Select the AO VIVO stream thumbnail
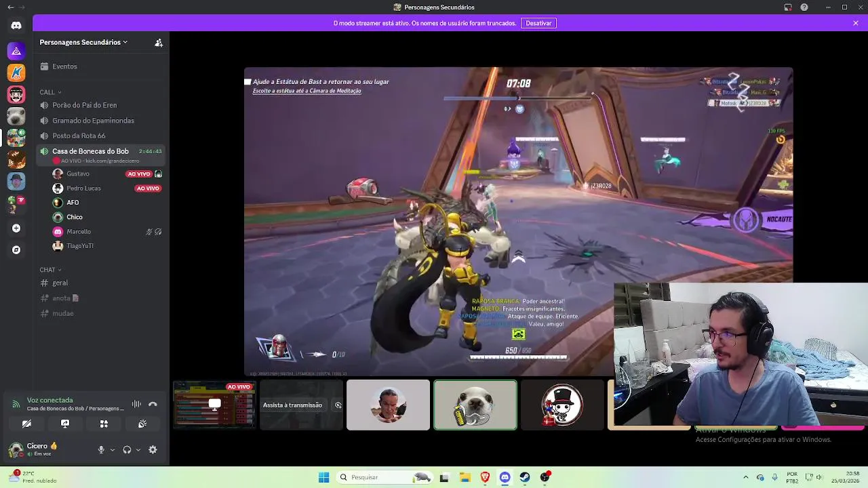 click(x=214, y=405)
